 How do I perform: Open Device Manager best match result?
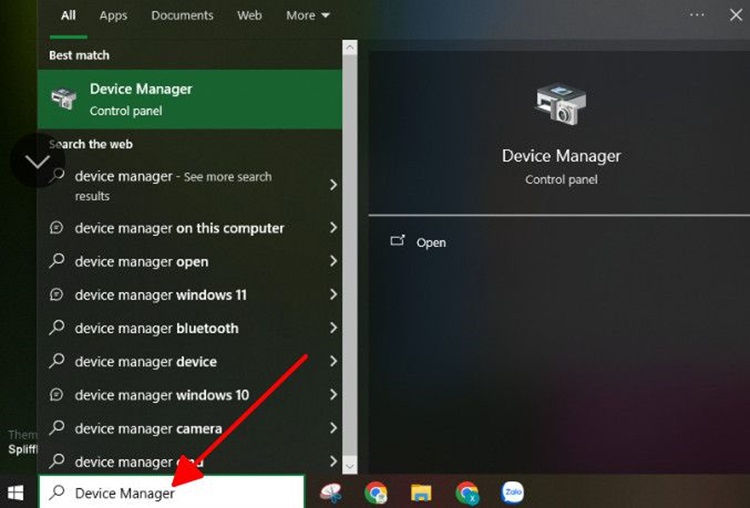(x=189, y=99)
